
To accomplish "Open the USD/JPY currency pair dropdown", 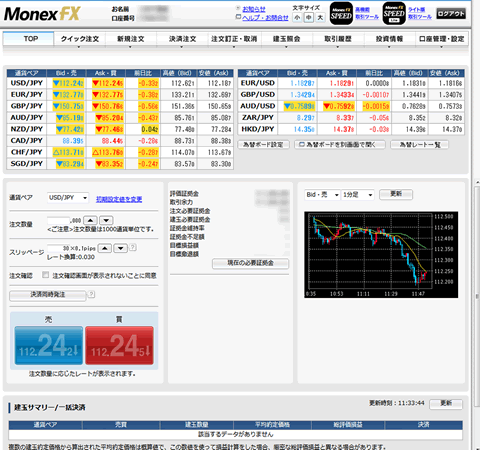I will pos(68,198).
